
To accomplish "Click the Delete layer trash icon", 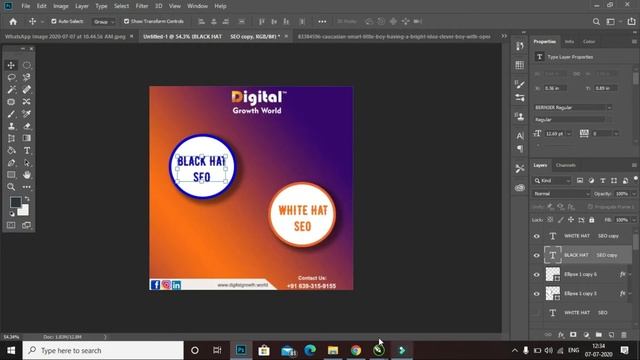I will point(624,335).
